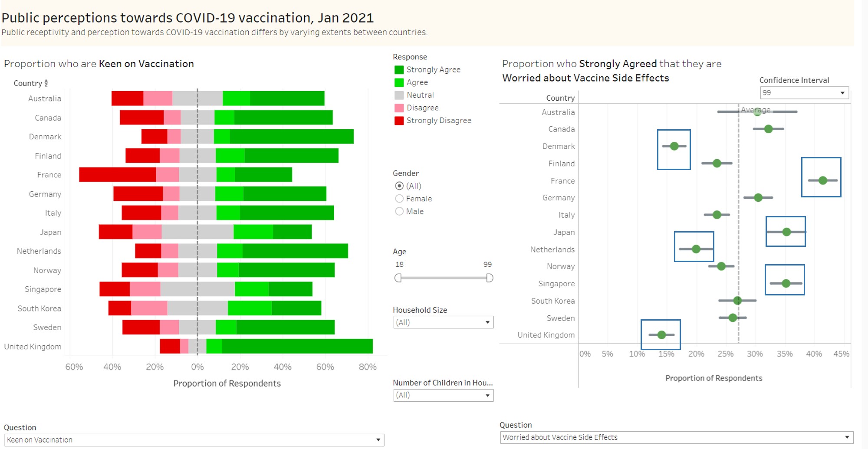Select the Male gender radio button

[398, 211]
